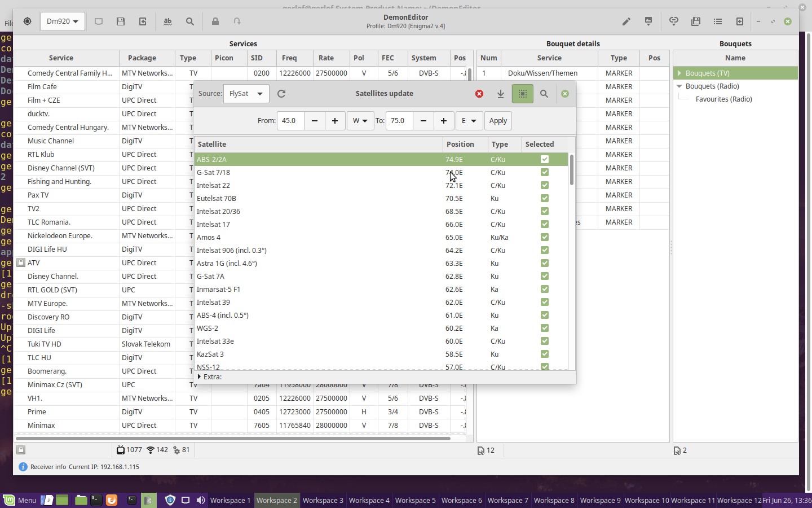Switch to Workspace 1

(x=230, y=500)
